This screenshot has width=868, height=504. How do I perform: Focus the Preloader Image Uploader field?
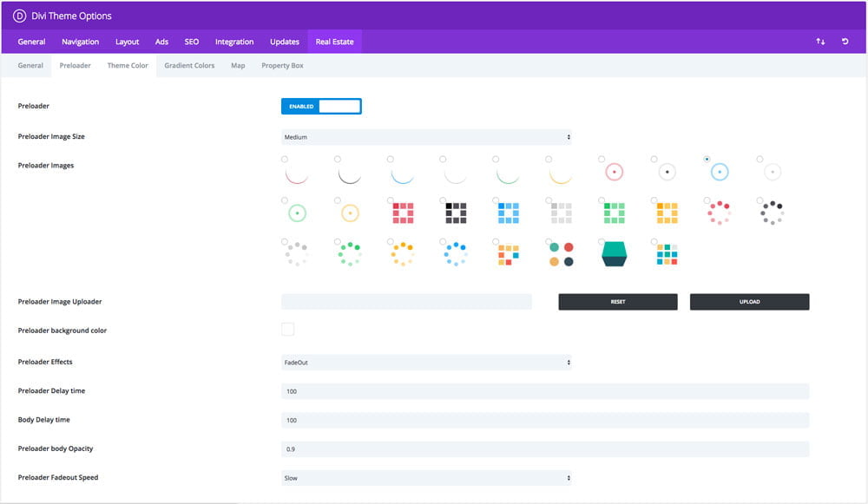pyautogui.click(x=406, y=302)
